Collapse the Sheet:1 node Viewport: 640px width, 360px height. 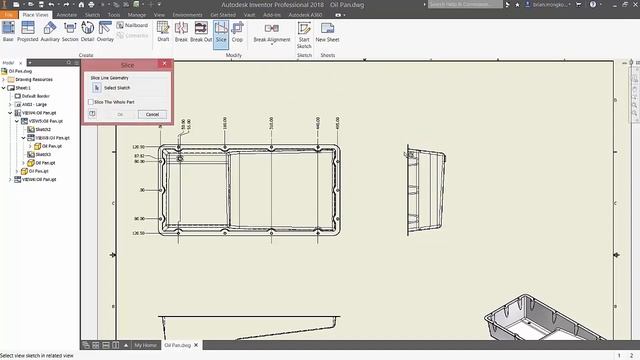coord(4,88)
